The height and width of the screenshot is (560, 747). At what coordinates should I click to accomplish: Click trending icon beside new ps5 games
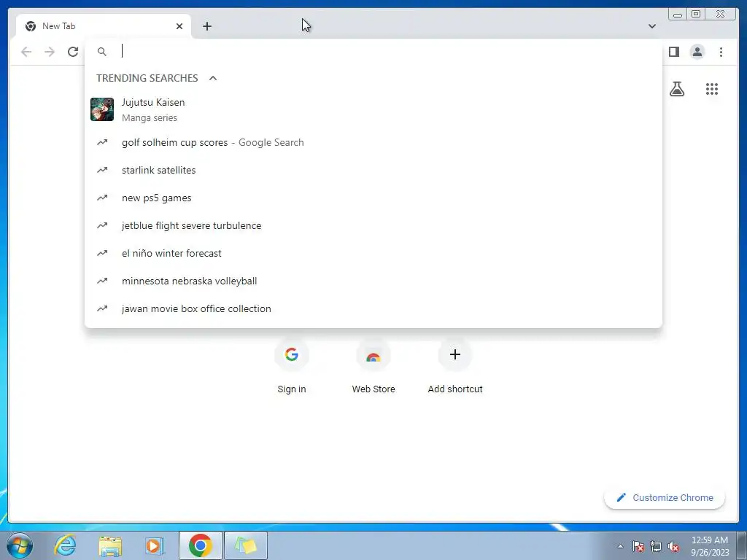pos(102,198)
